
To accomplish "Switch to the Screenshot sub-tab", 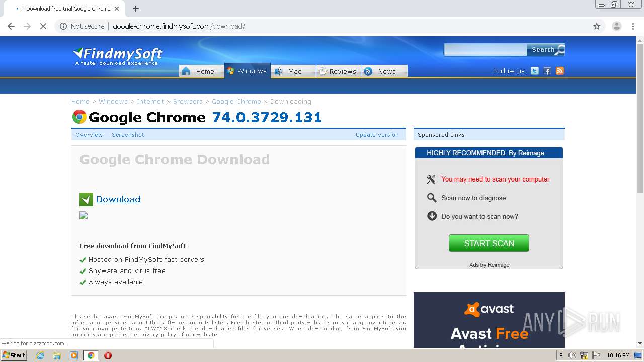I will tap(128, 135).
